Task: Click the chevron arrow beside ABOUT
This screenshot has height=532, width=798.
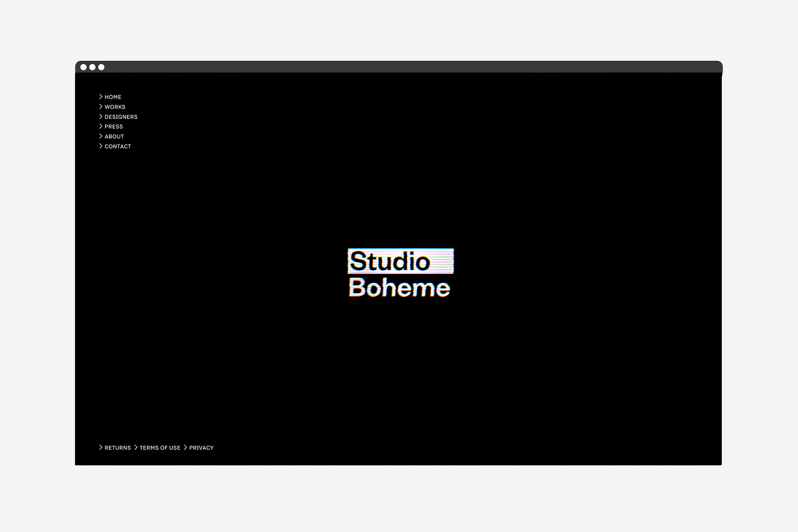Action: coord(101,136)
